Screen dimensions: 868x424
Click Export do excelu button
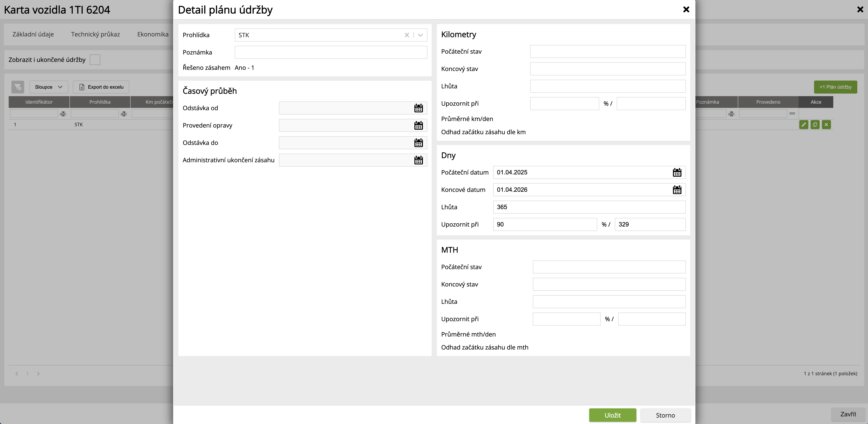point(101,87)
